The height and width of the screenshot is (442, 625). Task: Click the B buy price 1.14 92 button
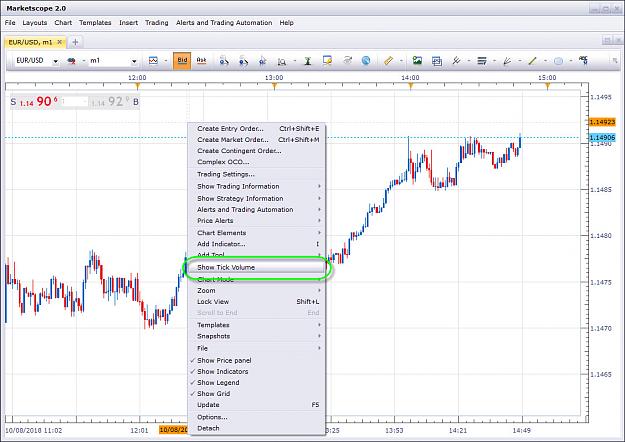tap(115, 102)
